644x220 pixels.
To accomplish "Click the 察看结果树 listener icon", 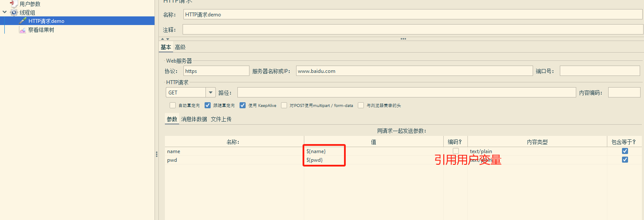I will pos(23,30).
